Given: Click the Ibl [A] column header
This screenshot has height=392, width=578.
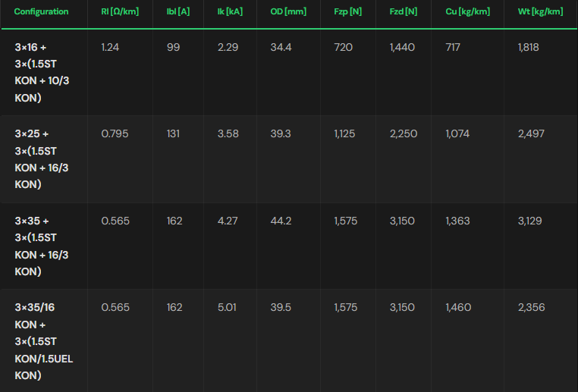Looking at the screenshot, I should tap(178, 12).
